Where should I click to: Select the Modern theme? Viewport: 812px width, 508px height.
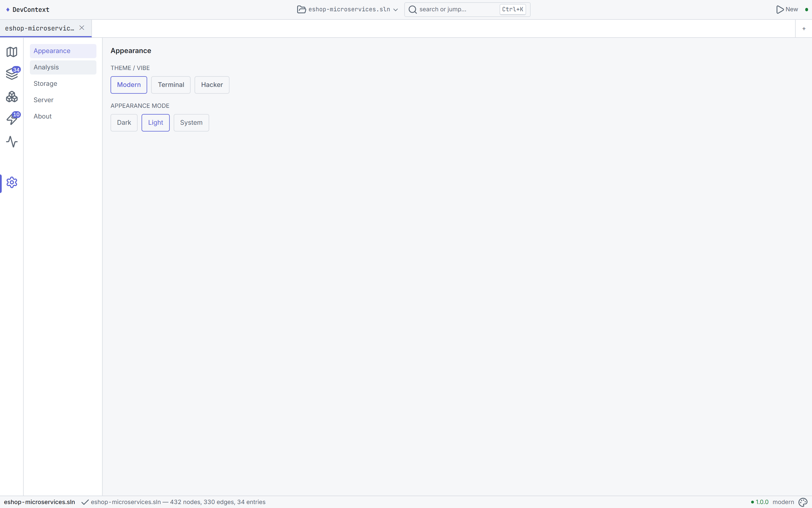click(129, 85)
